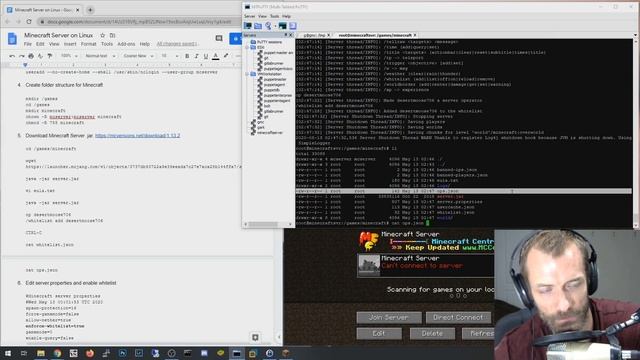Open Chrome from the taskbar
640x360 pixels.
pyautogui.click(x=57, y=353)
